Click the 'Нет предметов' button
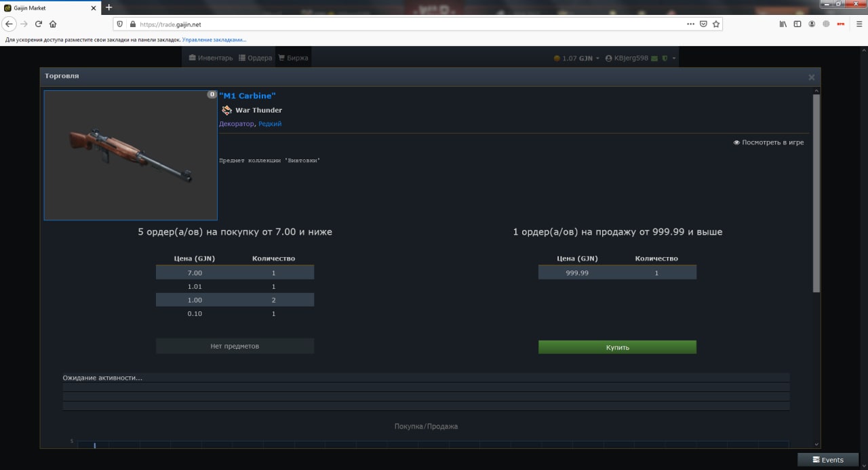The height and width of the screenshot is (470, 868). [235, 346]
